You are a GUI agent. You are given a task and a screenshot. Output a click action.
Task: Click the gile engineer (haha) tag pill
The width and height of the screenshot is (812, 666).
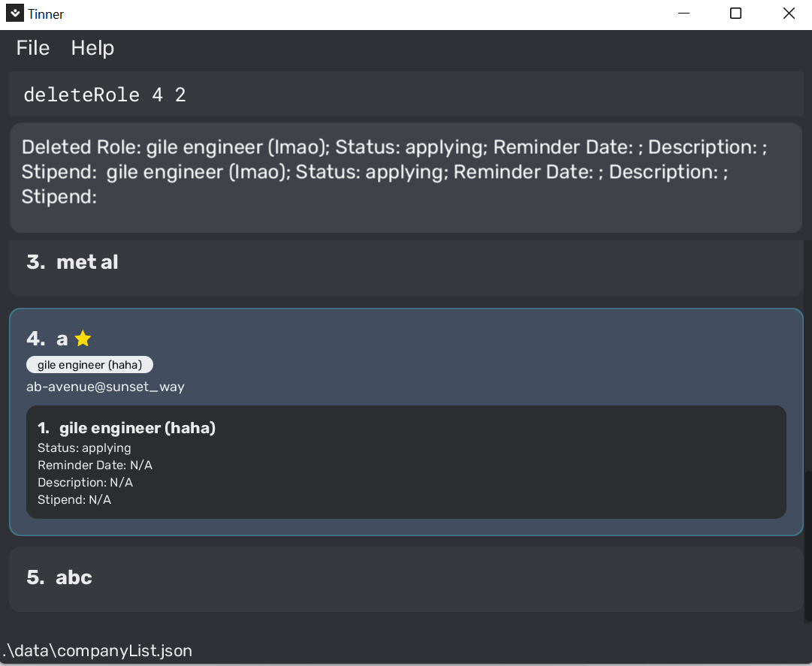[x=89, y=365]
